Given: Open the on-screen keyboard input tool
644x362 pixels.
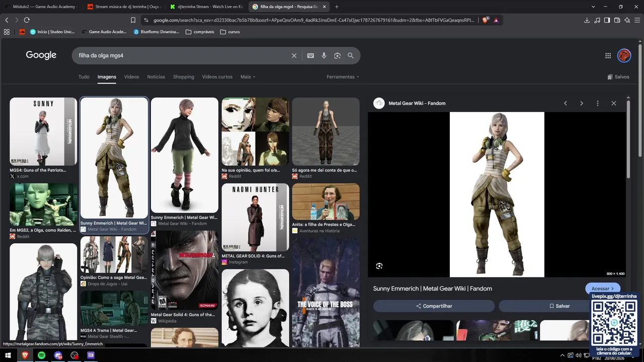Looking at the screenshot, I should point(310,55).
